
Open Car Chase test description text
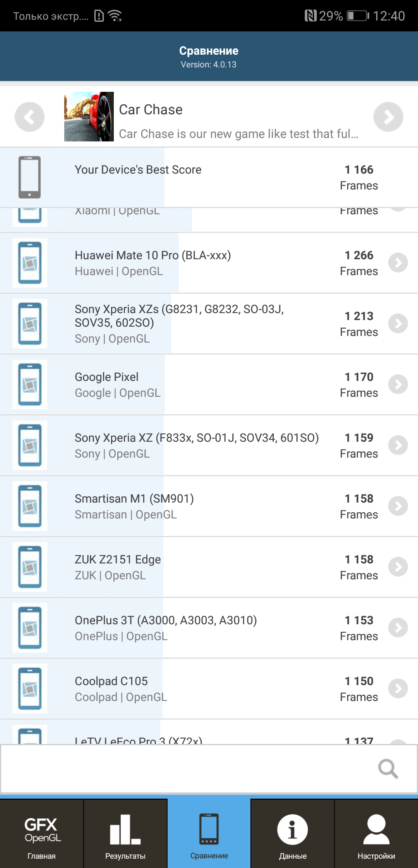click(x=239, y=134)
